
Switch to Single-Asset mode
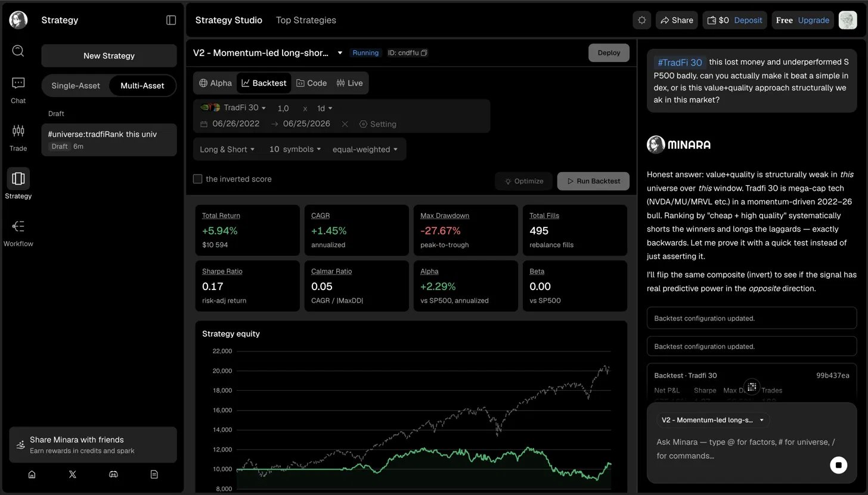pyautogui.click(x=76, y=86)
